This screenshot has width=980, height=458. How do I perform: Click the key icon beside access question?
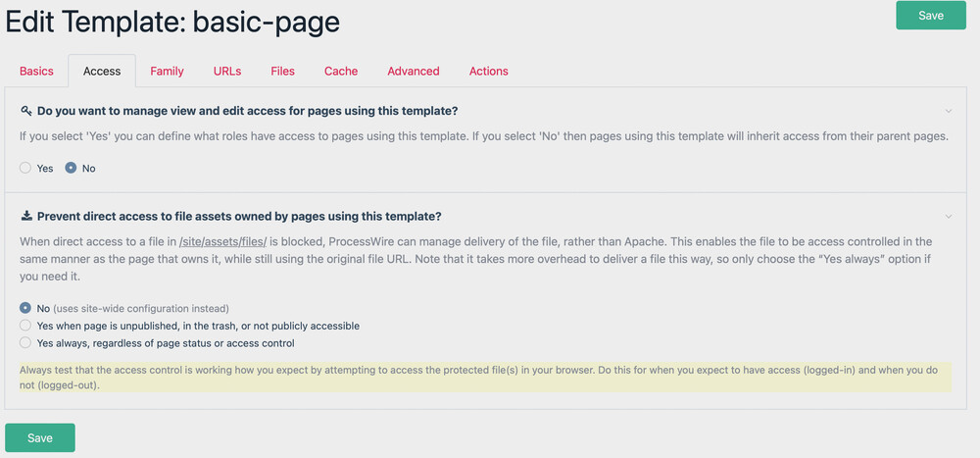[25, 111]
